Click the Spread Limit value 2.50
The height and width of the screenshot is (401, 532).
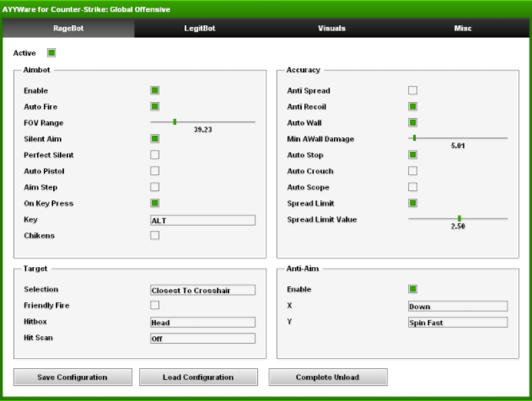click(458, 226)
